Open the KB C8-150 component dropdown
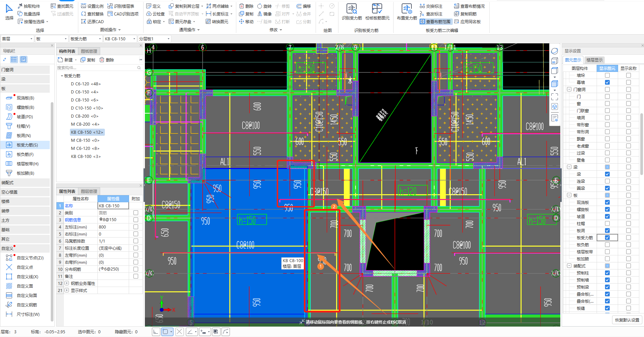Viewport: 644px width, 337px height. tap(120, 39)
